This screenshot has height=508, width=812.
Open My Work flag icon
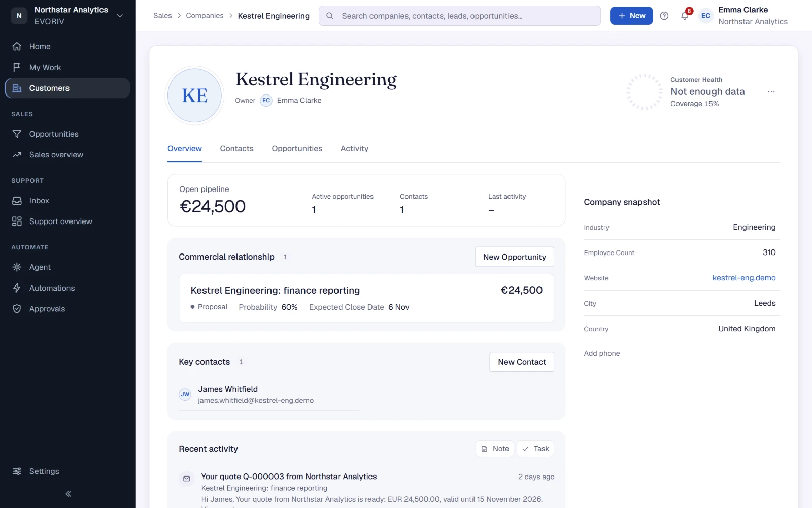tap(17, 67)
